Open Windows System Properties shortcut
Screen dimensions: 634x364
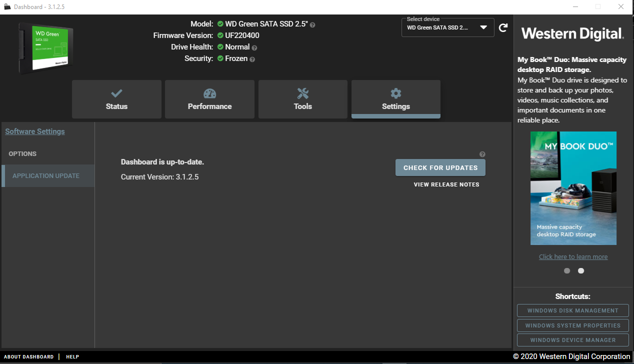pyautogui.click(x=573, y=325)
